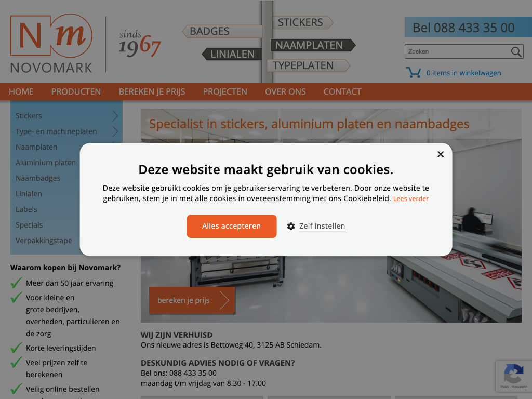Open the Contact menu item
This screenshot has width=532, height=399.
point(342,91)
